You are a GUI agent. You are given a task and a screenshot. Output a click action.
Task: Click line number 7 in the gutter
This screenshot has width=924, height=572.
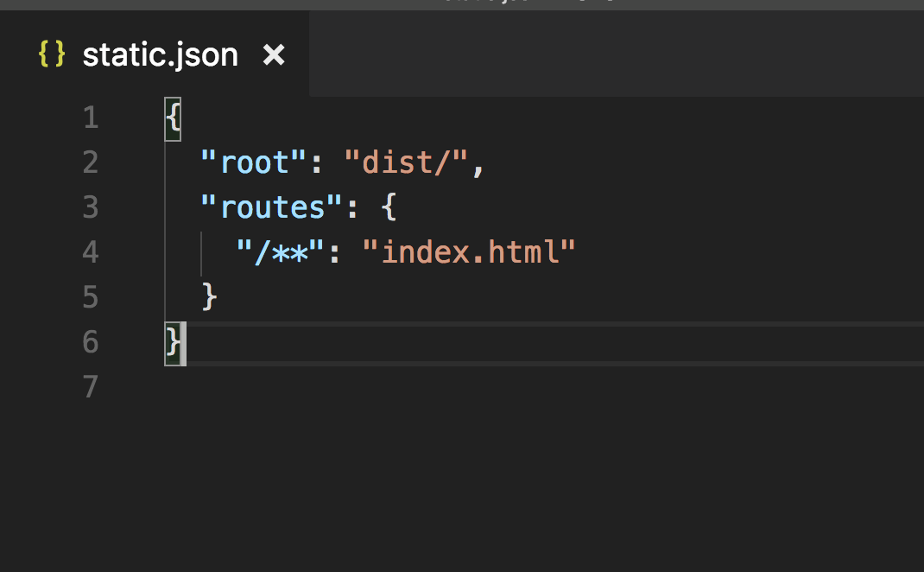click(90, 387)
